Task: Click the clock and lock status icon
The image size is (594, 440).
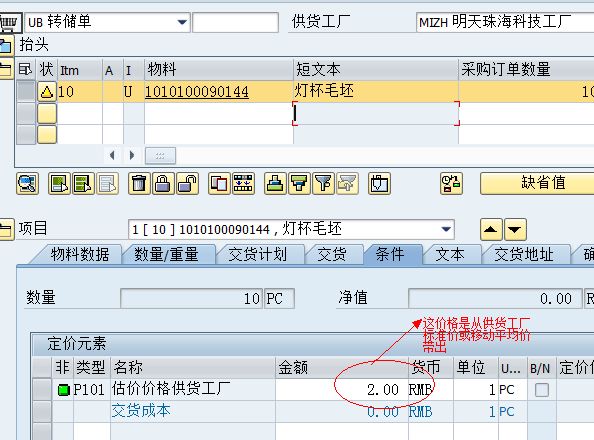Action: click(451, 184)
